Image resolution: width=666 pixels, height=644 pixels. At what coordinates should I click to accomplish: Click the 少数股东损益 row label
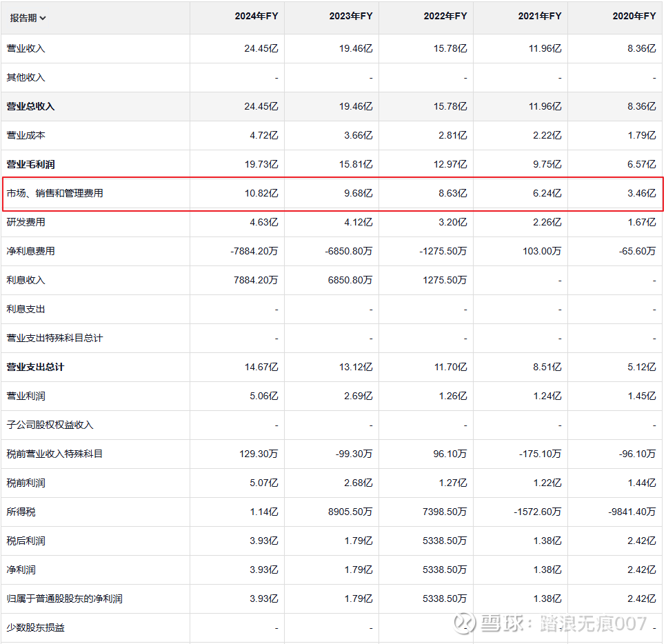35,628
